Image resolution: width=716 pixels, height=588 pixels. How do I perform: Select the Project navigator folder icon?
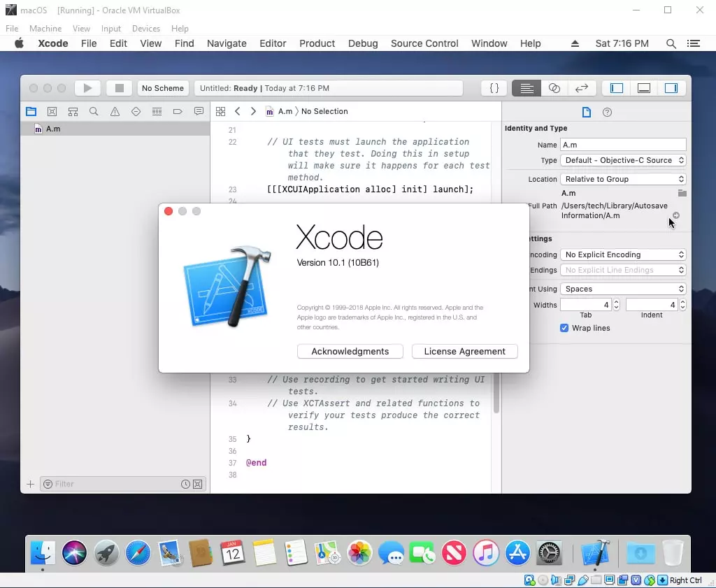tap(31, 111)
